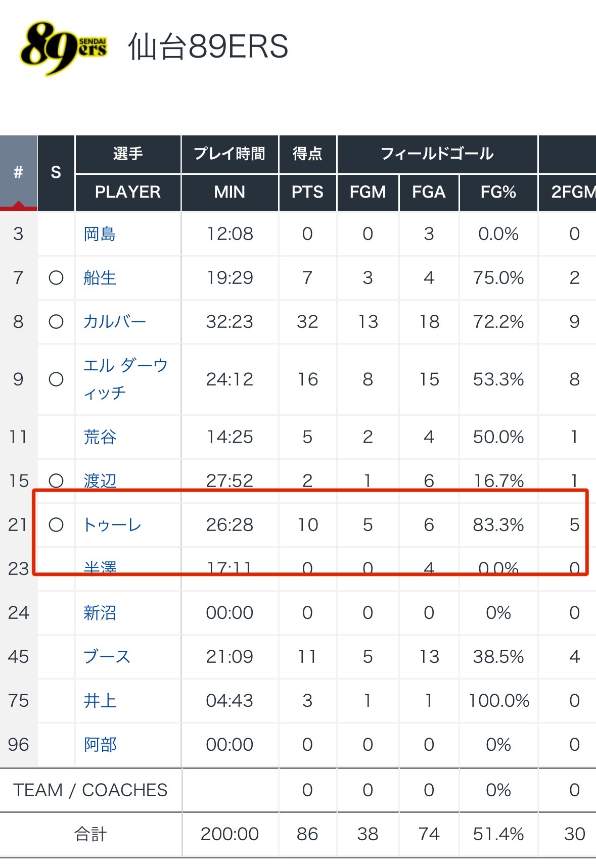Open 井上 player page
This screenshot has width=596, height=868.
coord(100,701)
